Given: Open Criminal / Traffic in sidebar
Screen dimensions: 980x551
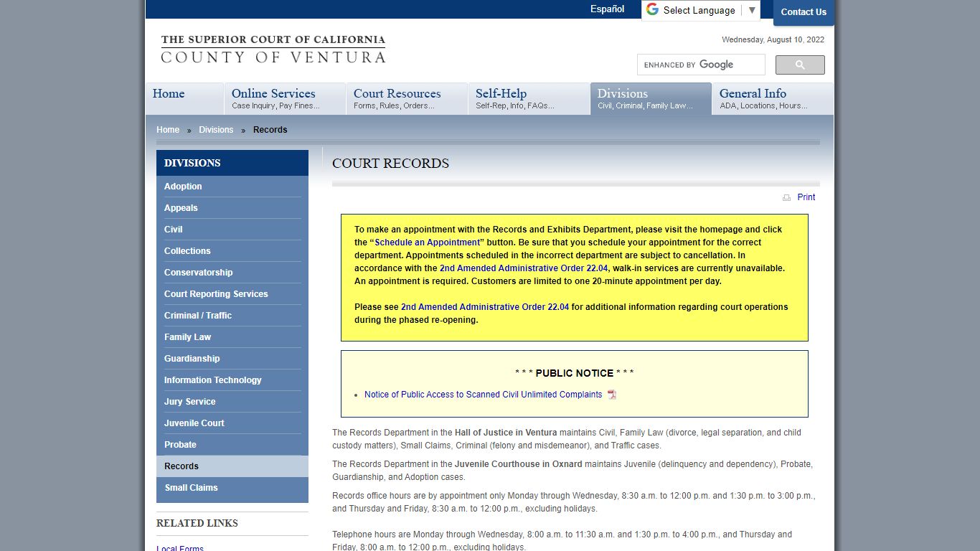Looking at the screenshot, I should (232, 316).
